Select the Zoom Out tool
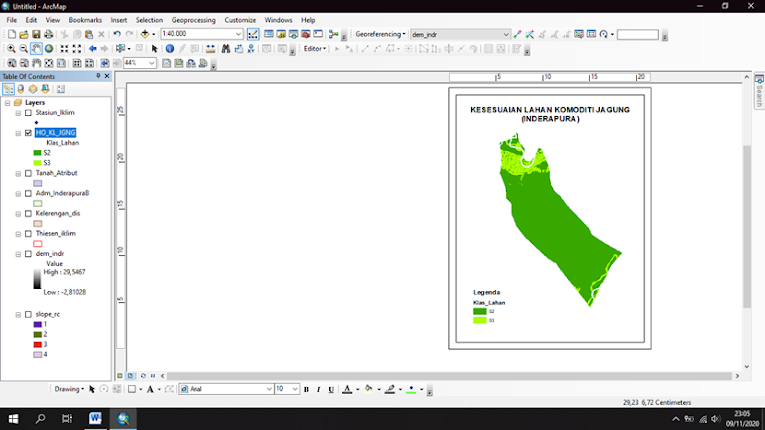The height and width of the screenshot is (430, 765). point(23,49)
